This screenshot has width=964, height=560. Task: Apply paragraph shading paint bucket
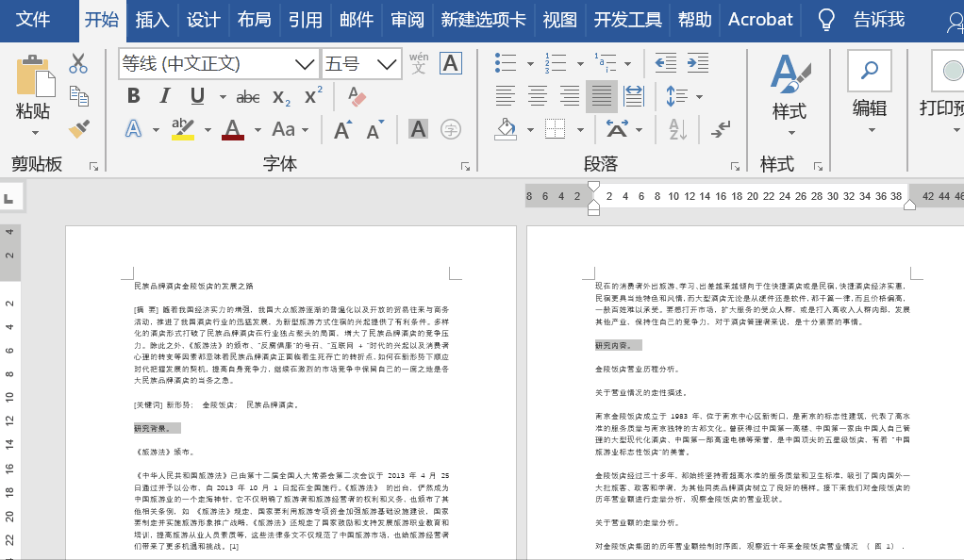(x=506, y=129)
